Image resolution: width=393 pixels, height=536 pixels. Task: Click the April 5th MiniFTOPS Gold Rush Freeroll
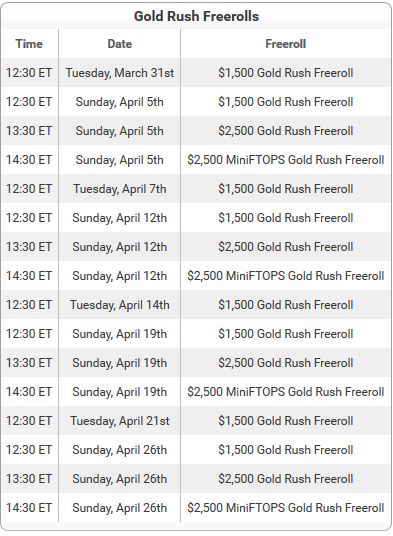pyautogui.click(x=286, y=160)
